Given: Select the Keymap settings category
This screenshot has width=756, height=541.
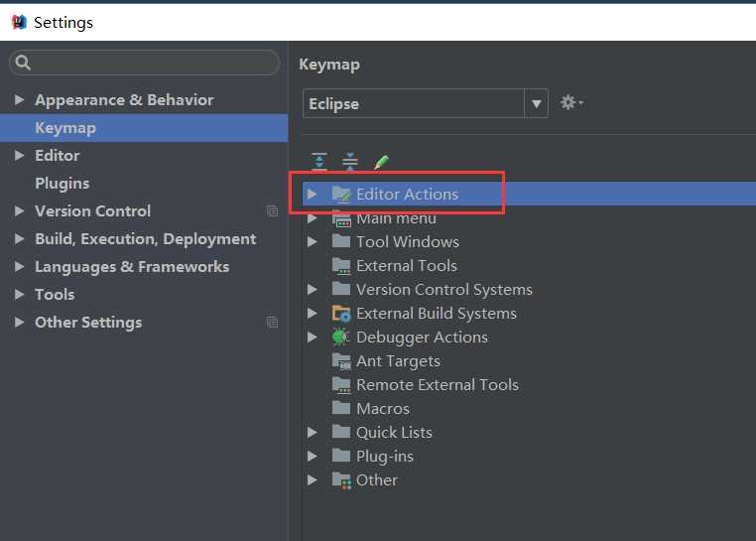Looking at the screenshot, I should [144, 128].
